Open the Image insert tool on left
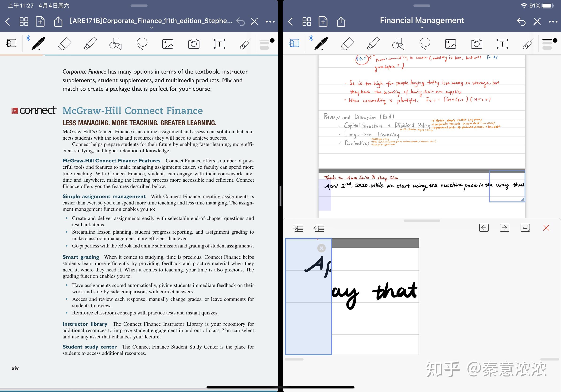 click(168, 44)
